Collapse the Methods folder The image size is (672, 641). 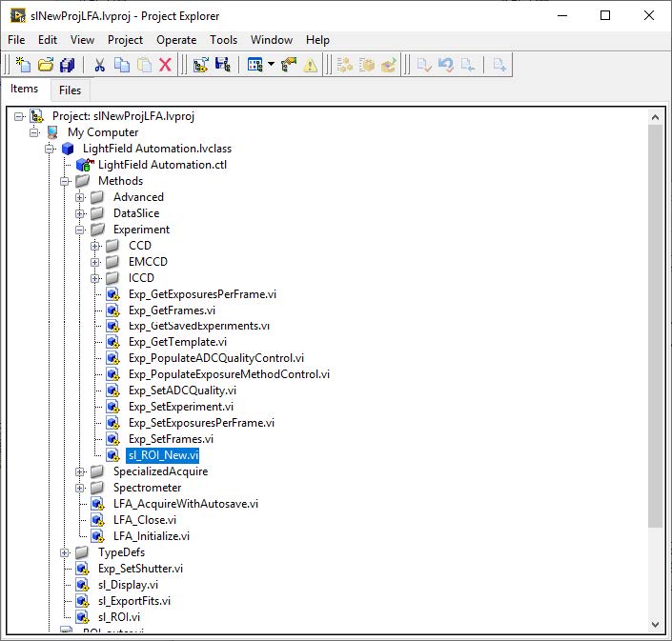[x=65, y=182]
